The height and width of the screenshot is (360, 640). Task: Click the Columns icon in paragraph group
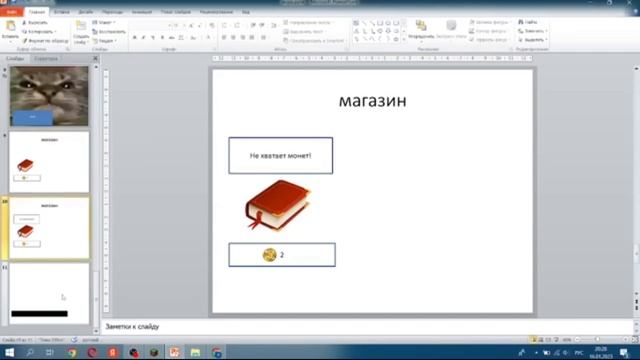coord(264,38)
